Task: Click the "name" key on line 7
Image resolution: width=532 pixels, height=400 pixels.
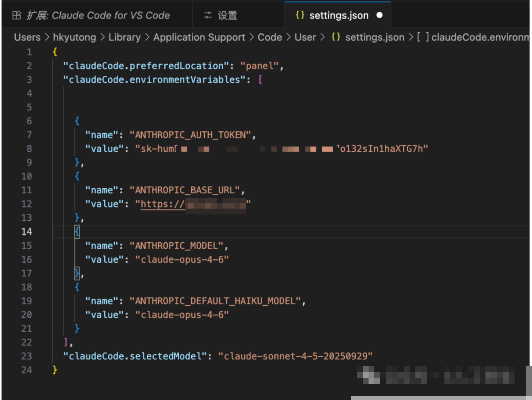Action: 102,135
